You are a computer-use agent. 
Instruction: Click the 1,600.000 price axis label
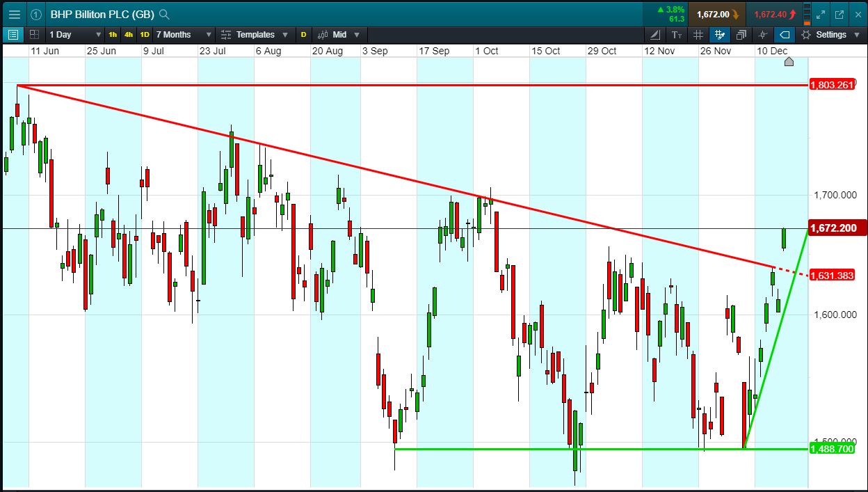coord(835,315)
